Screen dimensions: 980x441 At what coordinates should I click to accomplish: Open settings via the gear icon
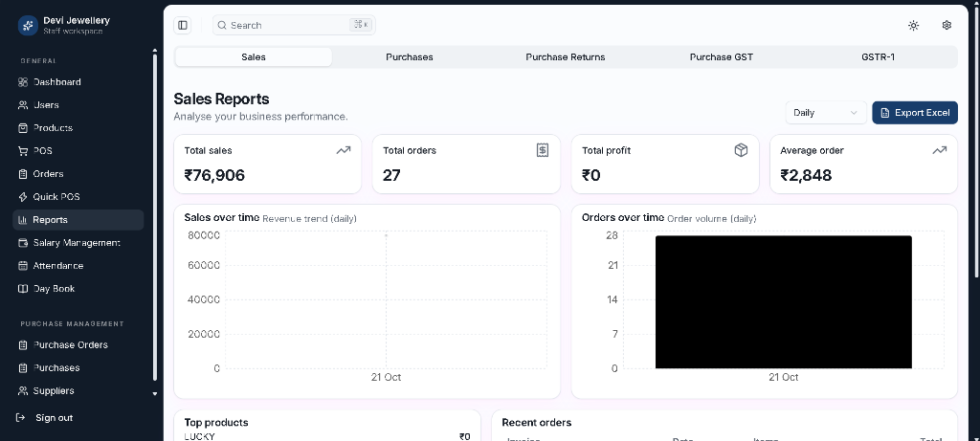click(947, 25)
